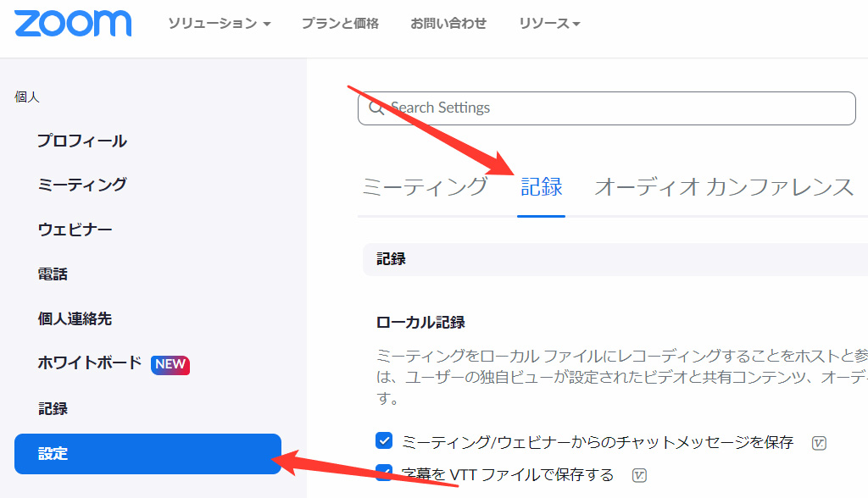Uncheck the save captions as VTT checkbox
The image size is (868, 498).
tap(384, 473)
